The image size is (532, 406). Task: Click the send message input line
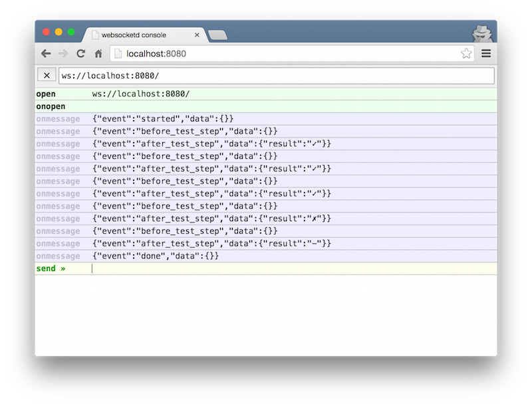[x=294, y=268]
